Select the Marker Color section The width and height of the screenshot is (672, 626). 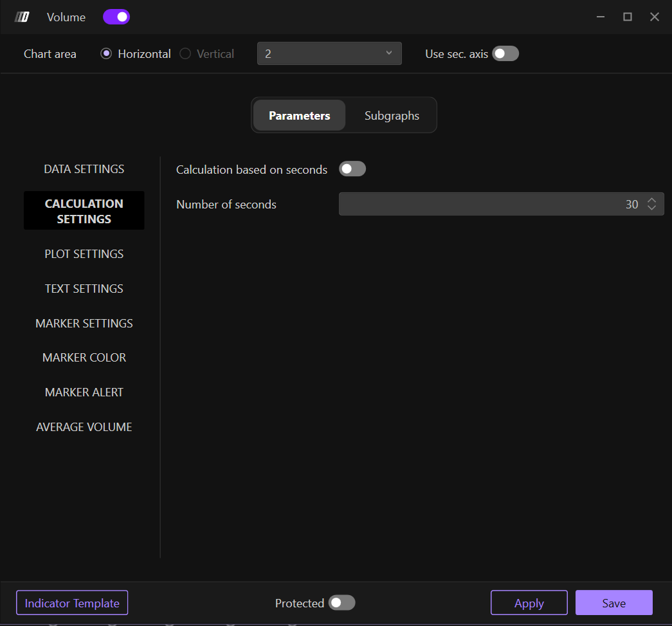(x=84, y=358)
